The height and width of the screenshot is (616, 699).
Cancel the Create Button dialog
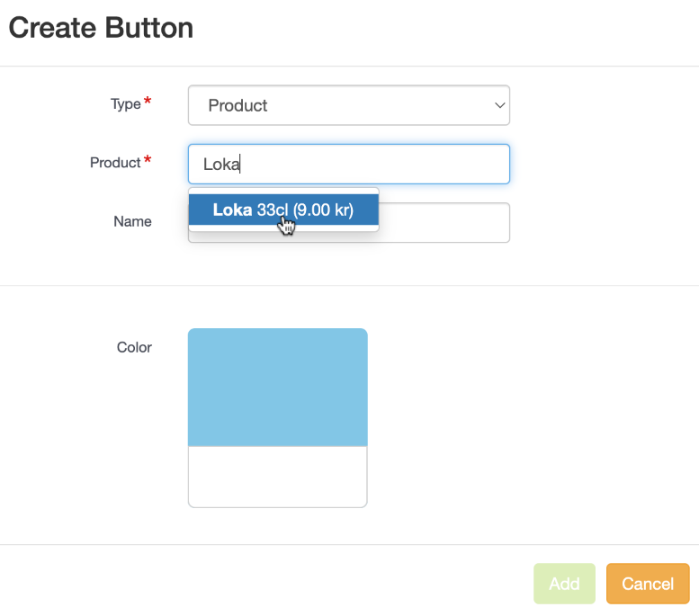pyautogui.click(x=648, y=584)
